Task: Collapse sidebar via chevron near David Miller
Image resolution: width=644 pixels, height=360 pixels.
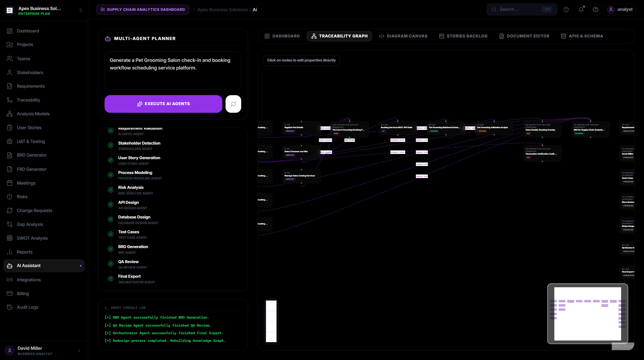Action: 79,351
